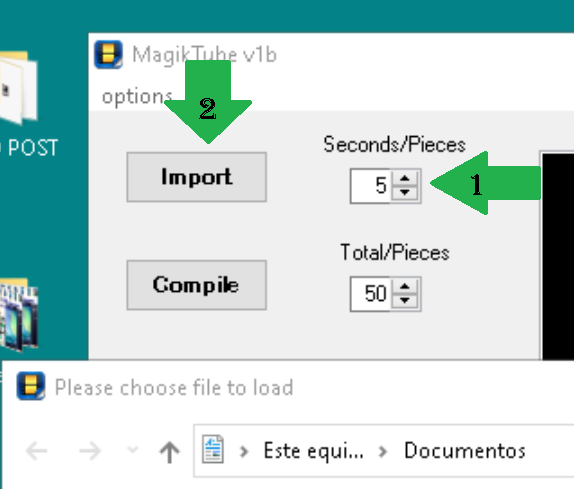Click inside the Seconds/Pieces number field
This screenshot has height=489, width=582.
coord(370,186)
